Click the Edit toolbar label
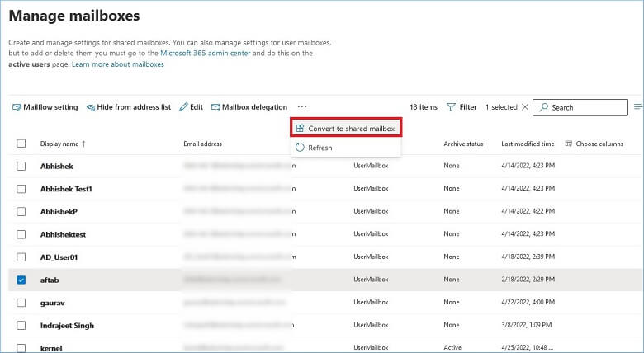Viewport: 644px width, 353px height. click(197, 107)
